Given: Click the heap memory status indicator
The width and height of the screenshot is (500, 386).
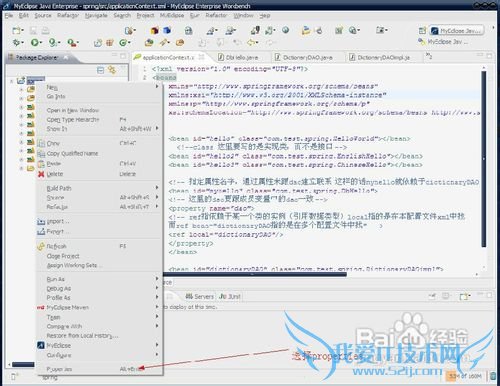Looking at the screenshot, I should point(466,376).
